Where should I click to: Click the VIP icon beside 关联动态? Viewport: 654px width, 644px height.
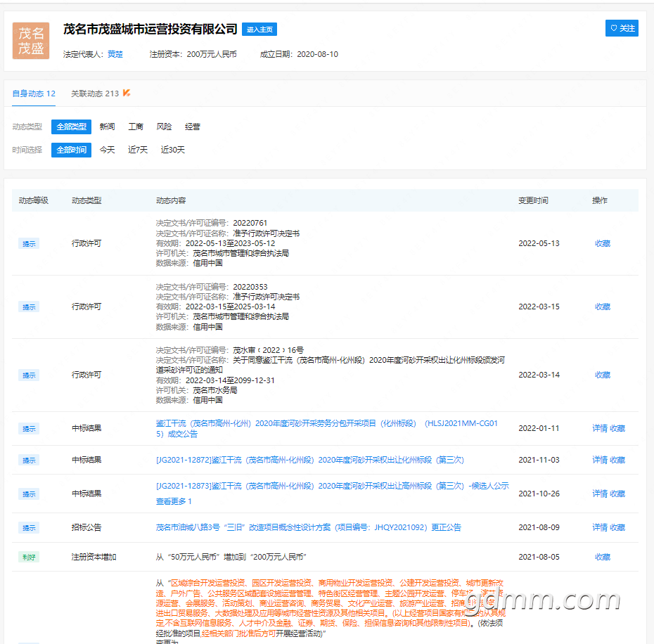coord(127,93)
